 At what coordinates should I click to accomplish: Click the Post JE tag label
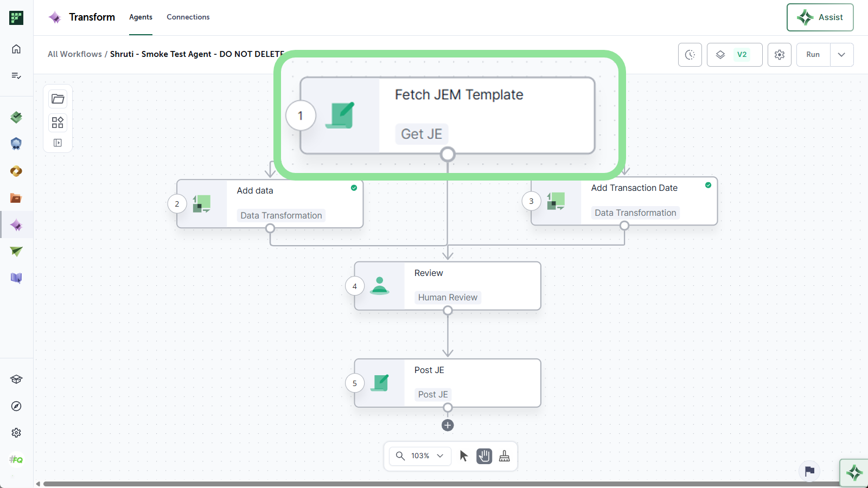[x=433, y=395]
